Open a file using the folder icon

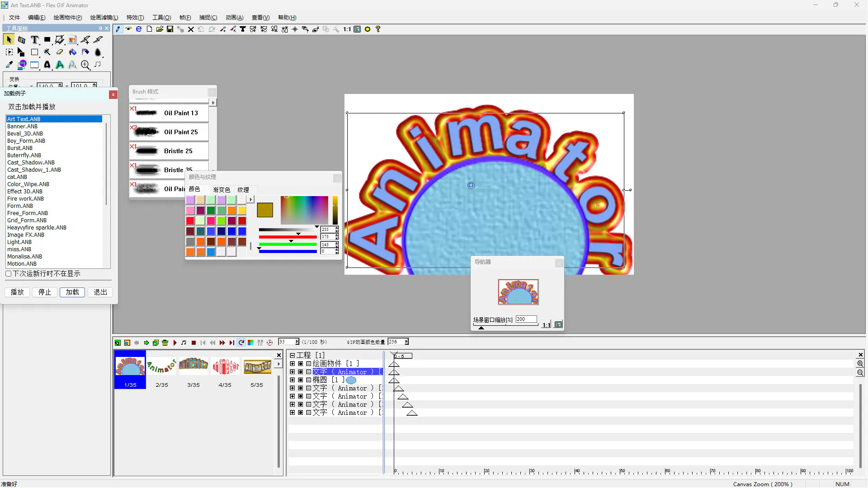[160, 29]
